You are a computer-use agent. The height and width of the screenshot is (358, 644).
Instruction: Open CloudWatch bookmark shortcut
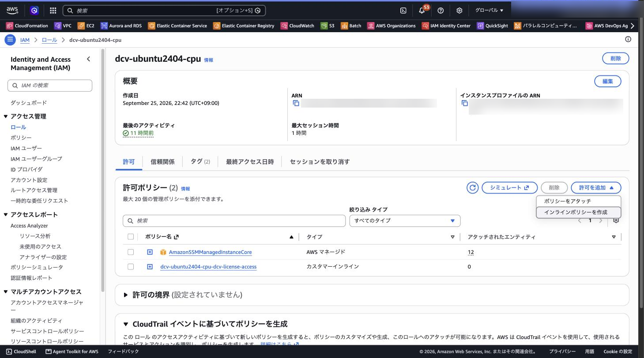tap(298, 26)
